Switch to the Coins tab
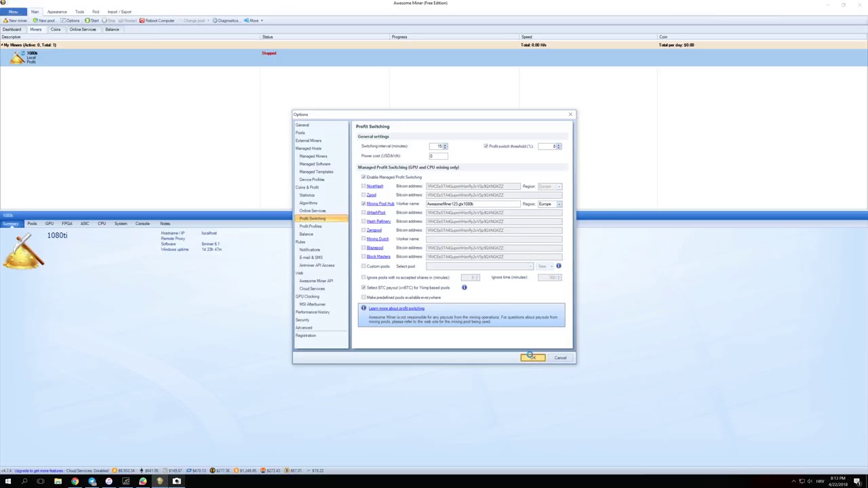Screen dimensions: 868x488 (x=56, y=29)
